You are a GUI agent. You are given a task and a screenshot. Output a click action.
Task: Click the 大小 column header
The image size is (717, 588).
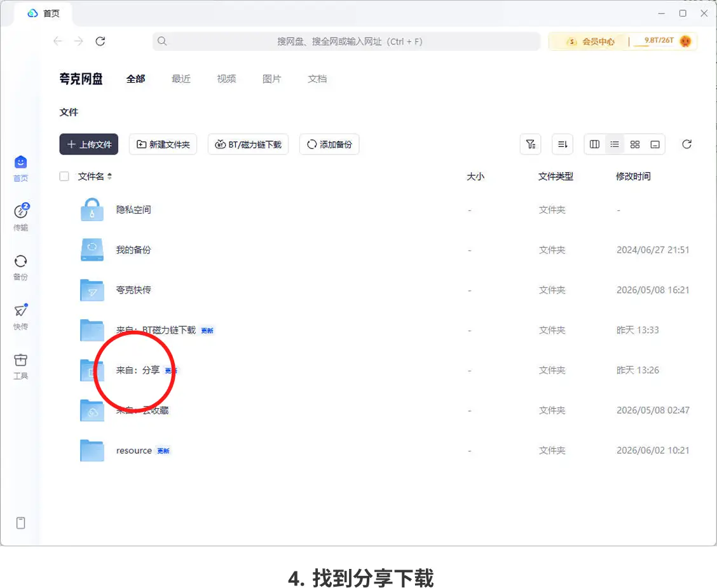click(475, 177)
